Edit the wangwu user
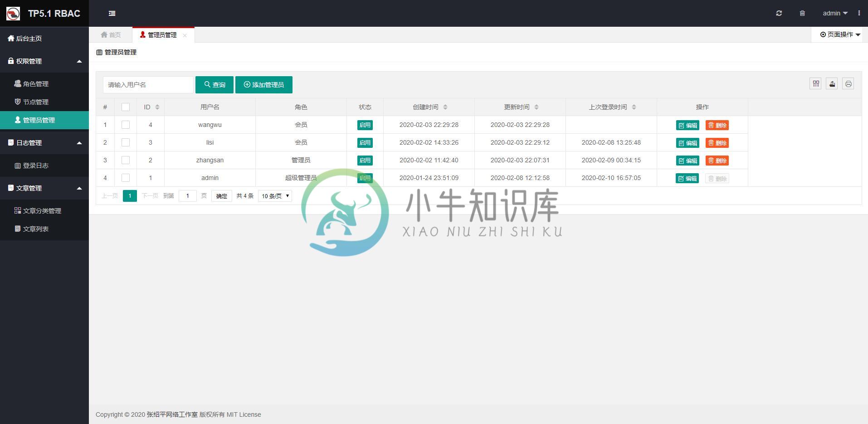Screen dimensions: 868x424 pos(688,125)
